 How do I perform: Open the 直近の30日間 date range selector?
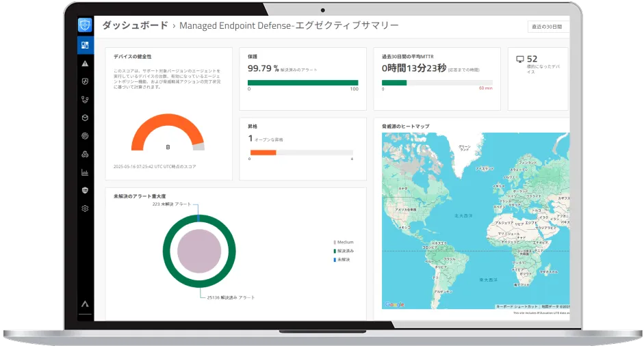click(x=548, y=27)
